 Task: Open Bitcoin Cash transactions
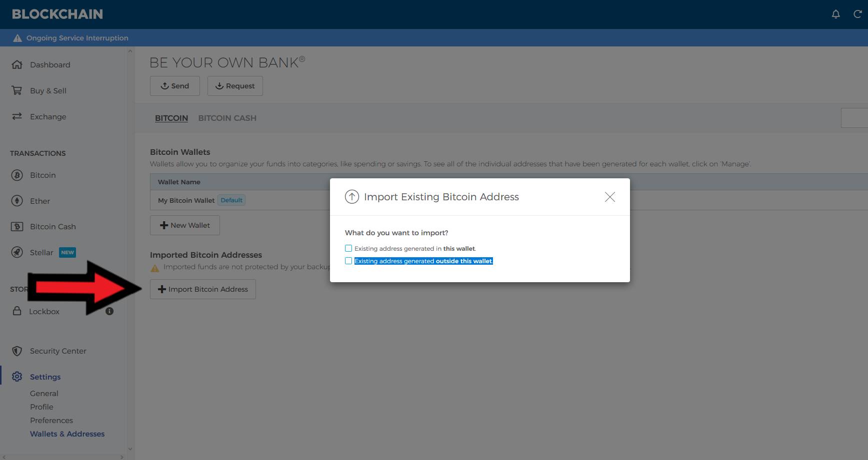pos(53,227)
